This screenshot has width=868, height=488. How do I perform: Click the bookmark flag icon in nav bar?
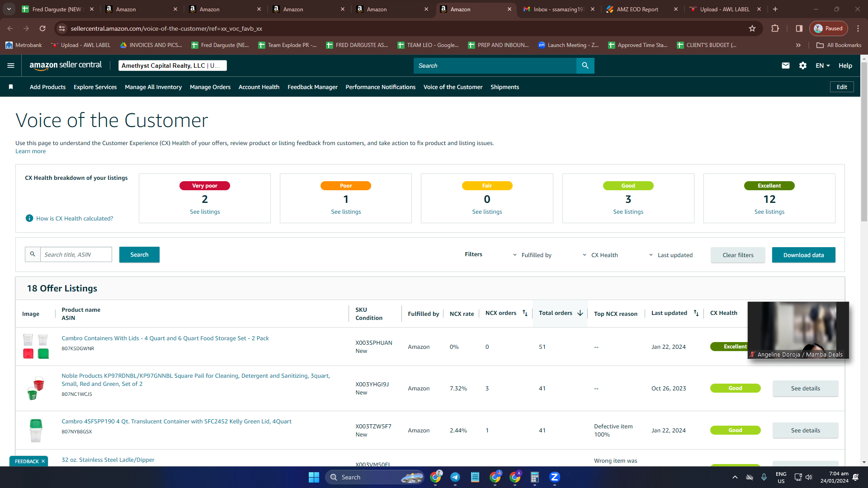(x=11, y=87)
